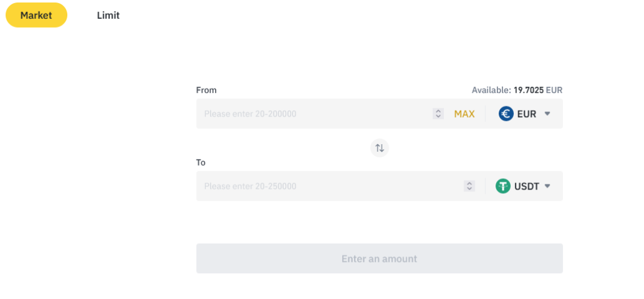Expand the USDT dropdown arrow
This screenshot has height=299, width=644.
(547, 186)
